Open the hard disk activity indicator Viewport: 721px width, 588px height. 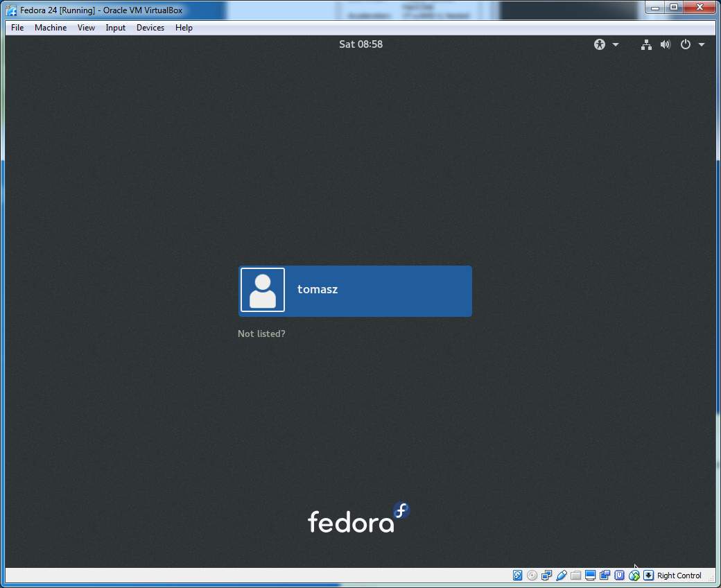[517, 575]
